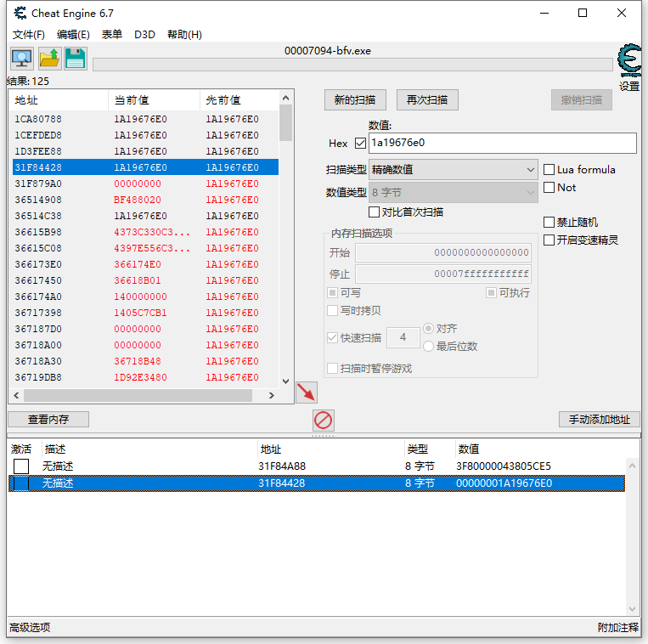This screenshot has height=644, width=648.
Task: Save the table with the floppy icon
Action: point(76,59)
